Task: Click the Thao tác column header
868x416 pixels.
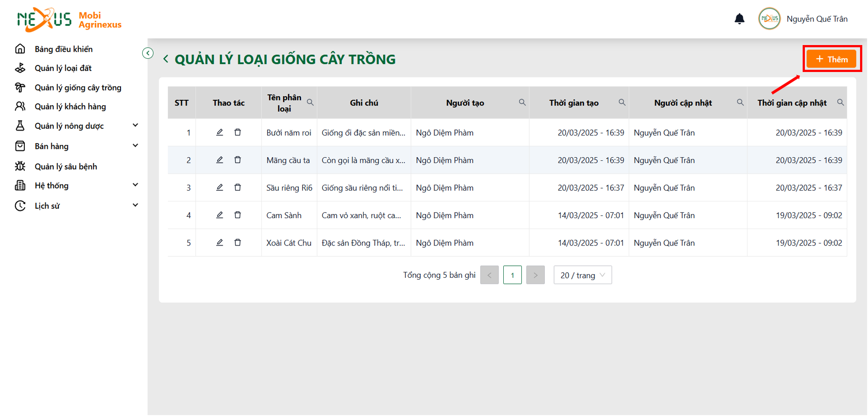Action: (x=229, y=103)
